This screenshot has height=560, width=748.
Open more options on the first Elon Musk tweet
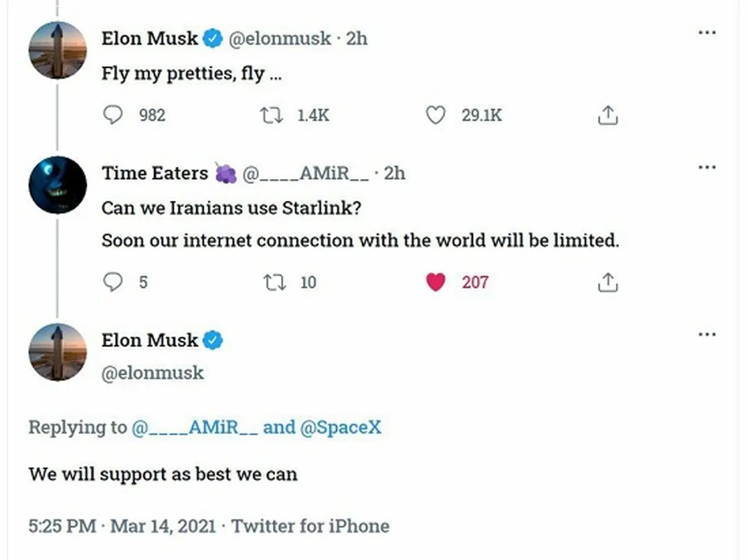[x=707, y=32]
